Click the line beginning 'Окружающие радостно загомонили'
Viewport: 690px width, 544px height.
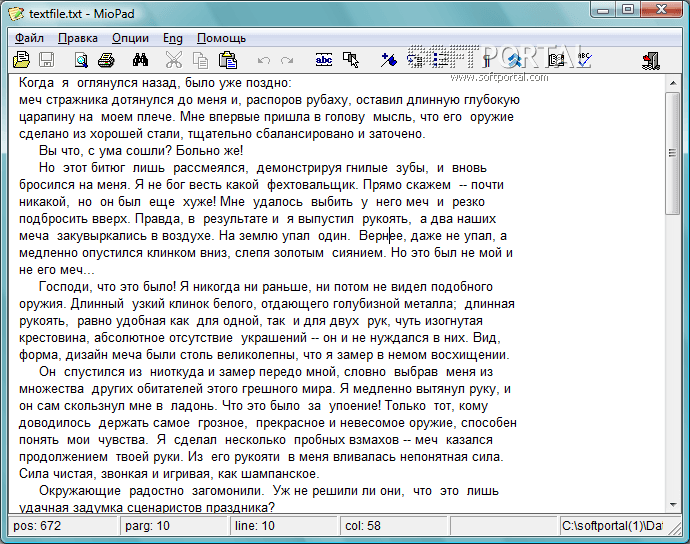268,491
